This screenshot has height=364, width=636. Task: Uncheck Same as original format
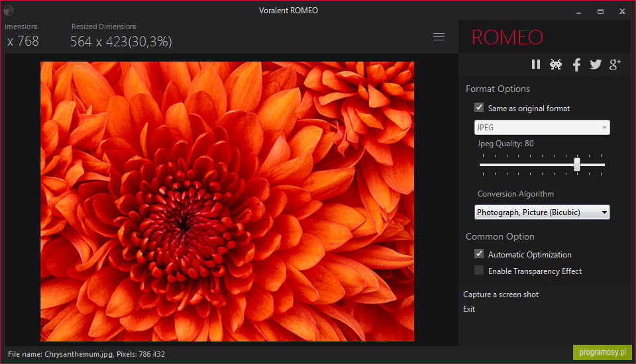pyautogui.click(x=479, y=107)
